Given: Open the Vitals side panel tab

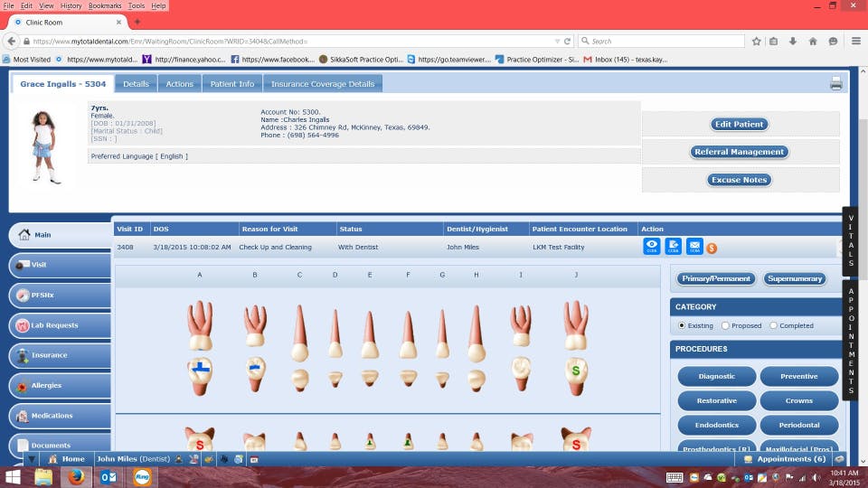Looking at the screenshot, I should 851,240.
